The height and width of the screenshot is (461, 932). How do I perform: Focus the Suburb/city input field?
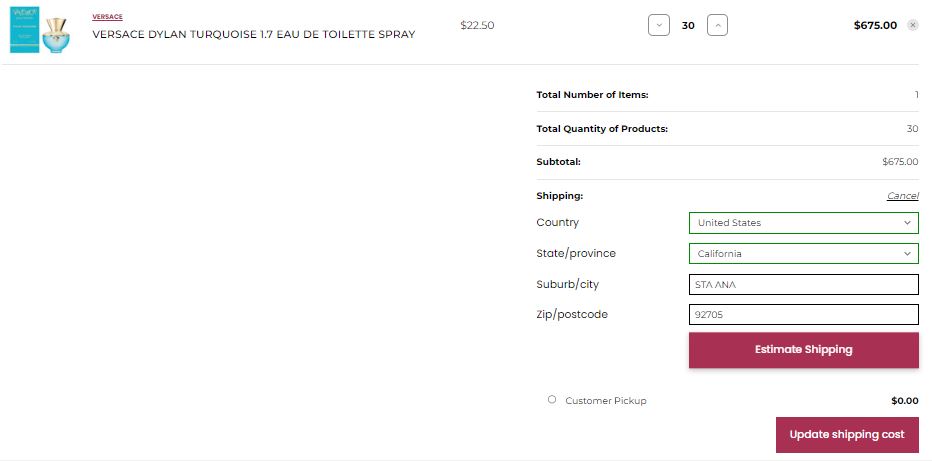coord(804,285)
